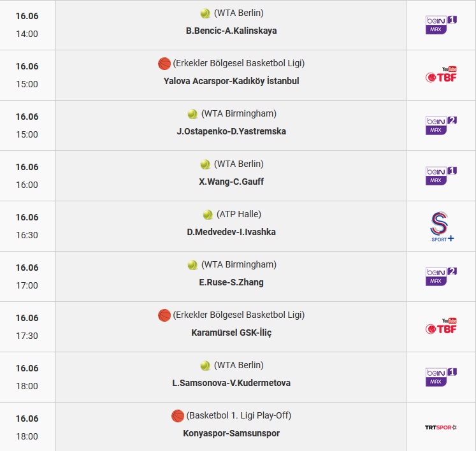This screenshot has height=451, width=476.
Task: Select S Sport Plus channel logo
Action: coord(441,227)
